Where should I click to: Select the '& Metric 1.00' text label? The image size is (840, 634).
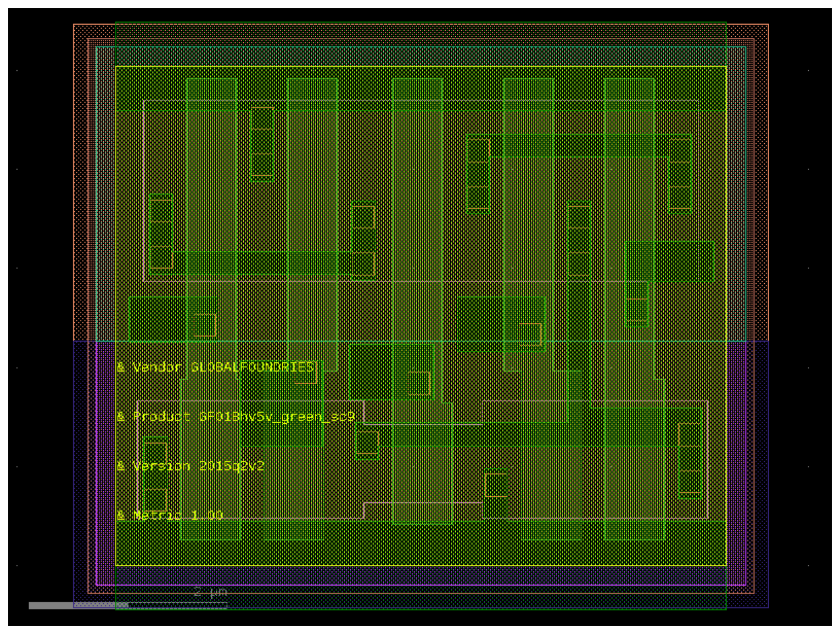pos(170,515)
